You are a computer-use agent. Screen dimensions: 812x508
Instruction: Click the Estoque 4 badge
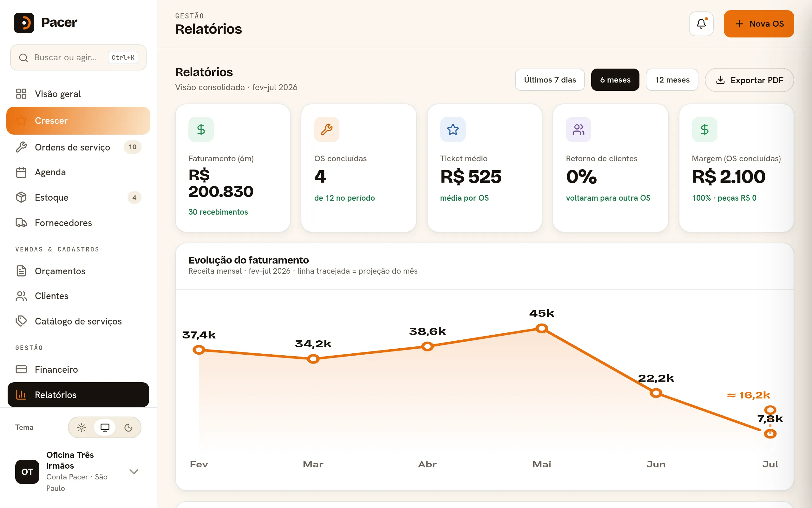pyautogui.click(x=134, y=197)
